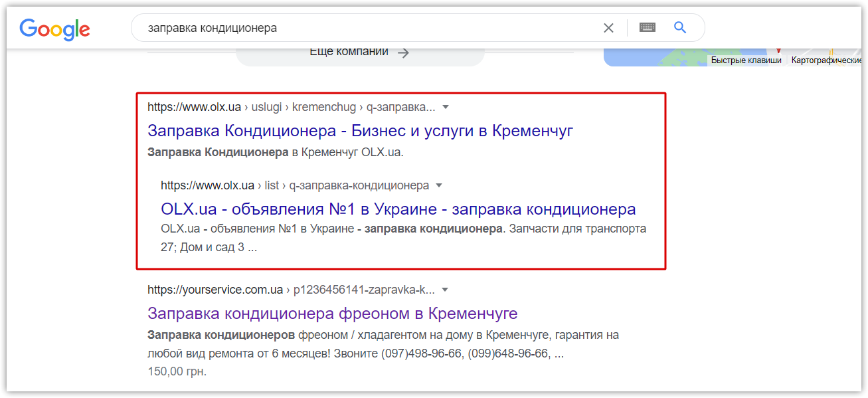
Task: Click Картографические link on the map
Action: pyautogui.click(x=826, y=60)
